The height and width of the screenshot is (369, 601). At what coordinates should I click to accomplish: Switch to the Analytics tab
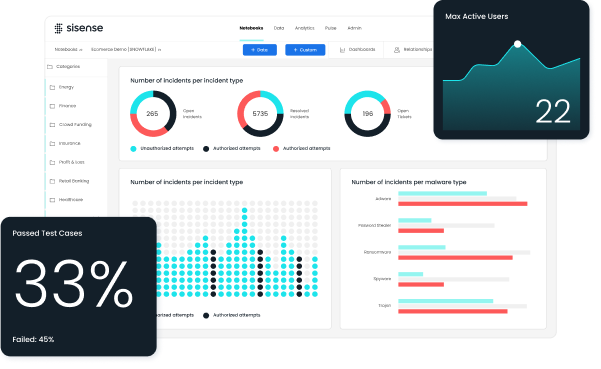point(304,28)
